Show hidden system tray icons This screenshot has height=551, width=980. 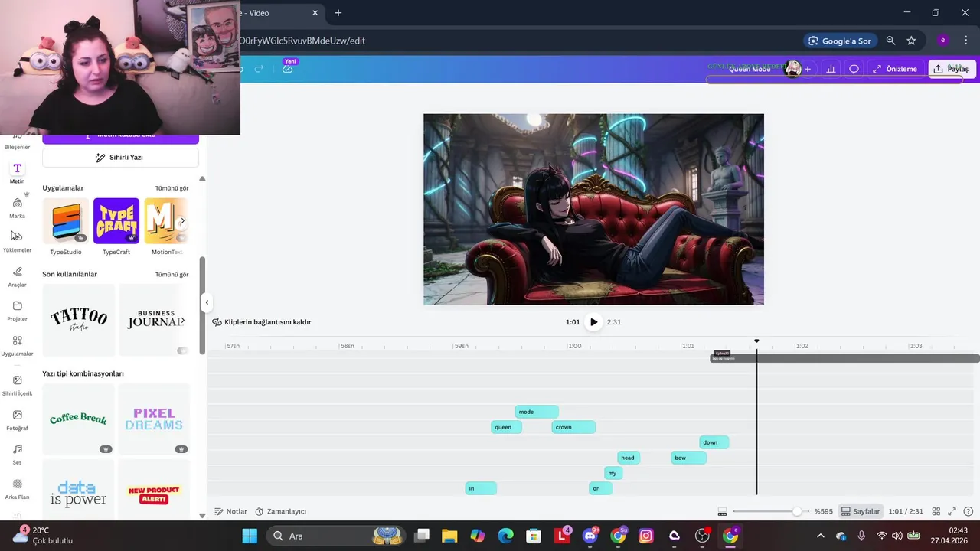point(821,536)
